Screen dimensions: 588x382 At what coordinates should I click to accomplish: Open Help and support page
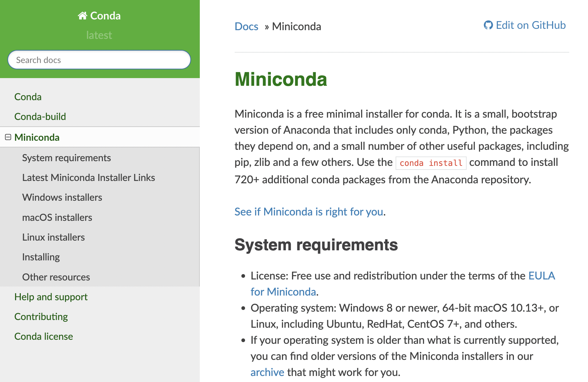pyautogui.click(x=51, y=297)
